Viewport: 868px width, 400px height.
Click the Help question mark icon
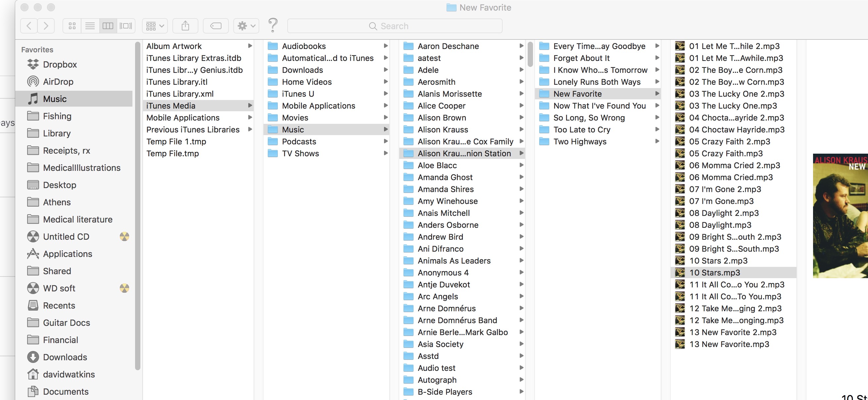point(273,25)
